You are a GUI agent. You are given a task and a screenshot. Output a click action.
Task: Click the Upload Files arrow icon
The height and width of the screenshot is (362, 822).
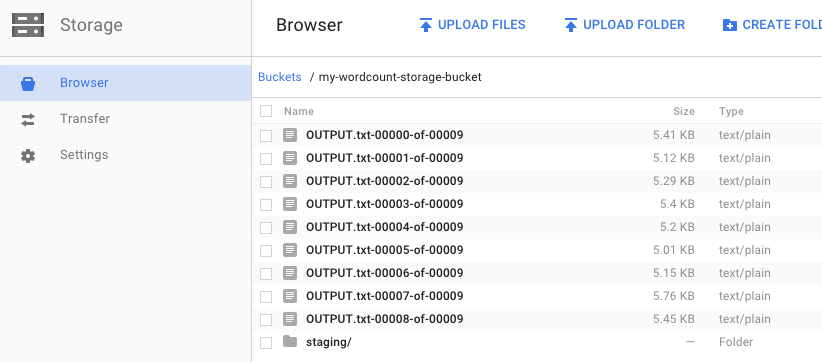tap(426, 25)
